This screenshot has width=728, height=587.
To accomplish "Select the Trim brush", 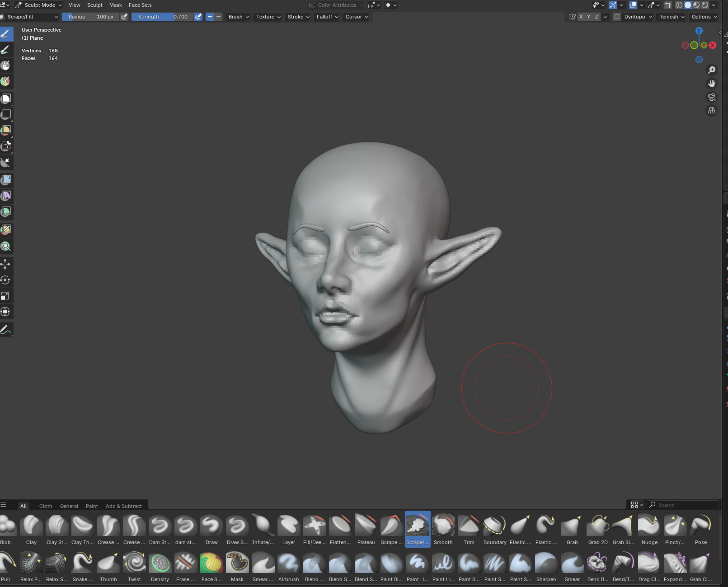I will 469,529.
